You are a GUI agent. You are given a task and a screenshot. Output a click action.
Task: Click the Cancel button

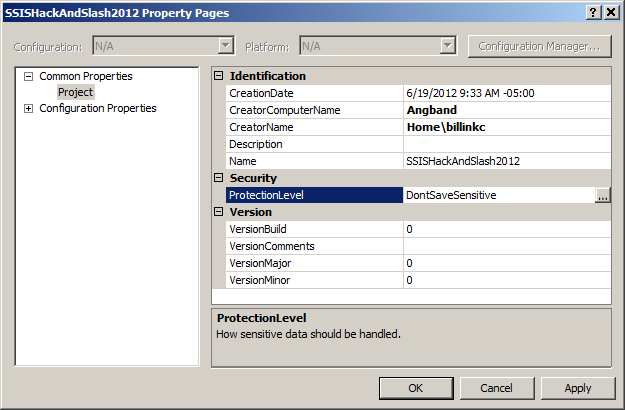pyautogui.click(x=497, y=388)
